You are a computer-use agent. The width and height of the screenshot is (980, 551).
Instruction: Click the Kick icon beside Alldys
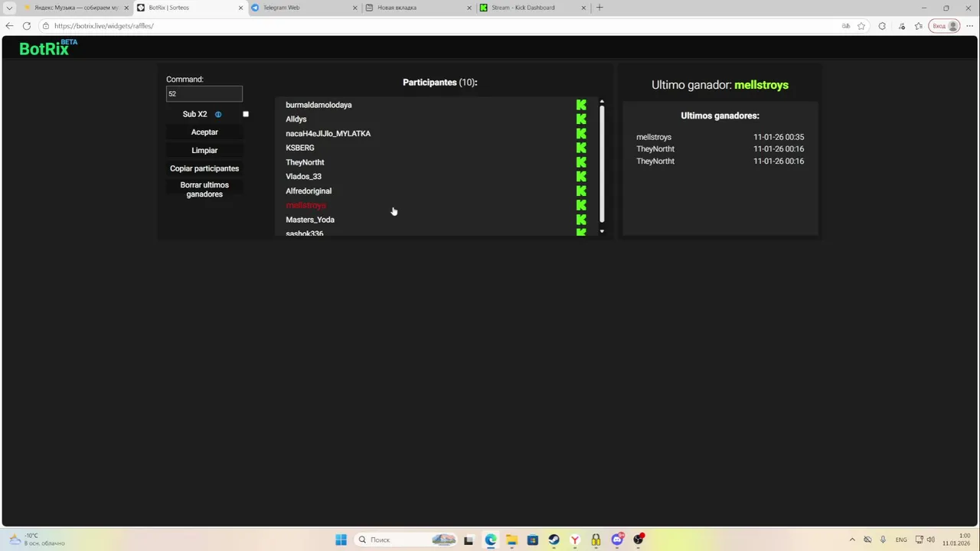click(x=581, y=119)
